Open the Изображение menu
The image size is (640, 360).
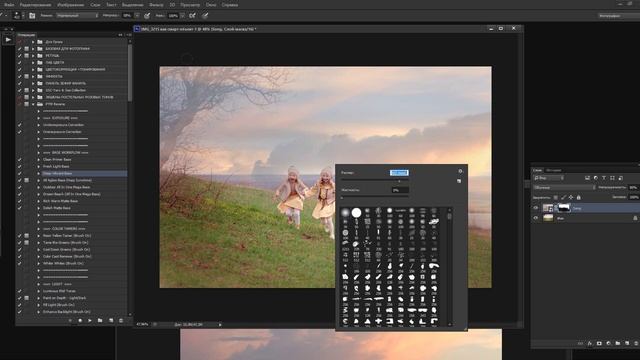pos(71,5)
